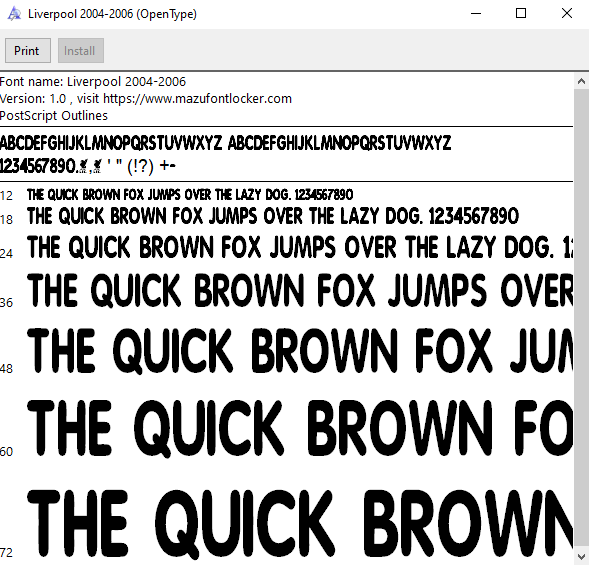Click the PostScript Outlines text

54,115
